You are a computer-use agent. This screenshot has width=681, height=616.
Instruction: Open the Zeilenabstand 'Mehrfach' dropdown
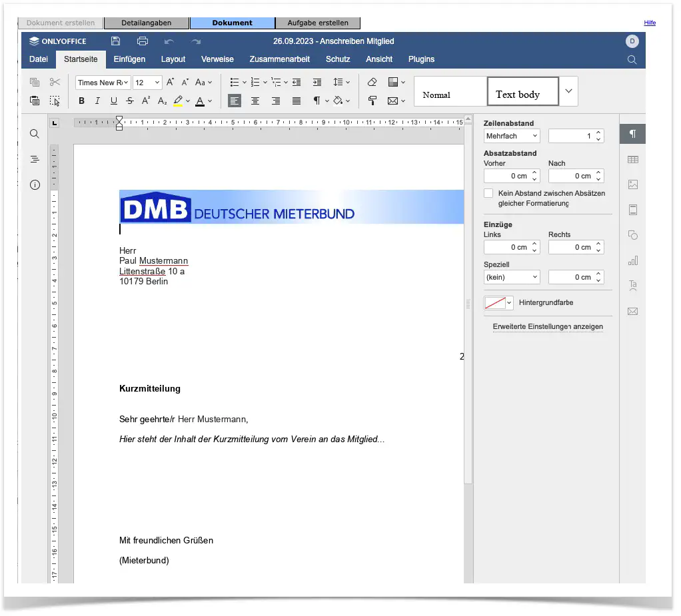(511, 136)
